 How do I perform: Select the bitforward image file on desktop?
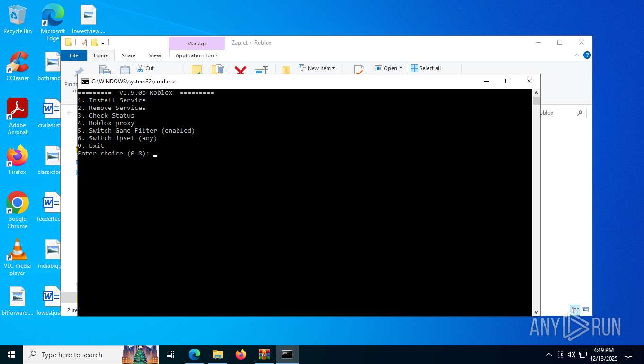(18, 301)
